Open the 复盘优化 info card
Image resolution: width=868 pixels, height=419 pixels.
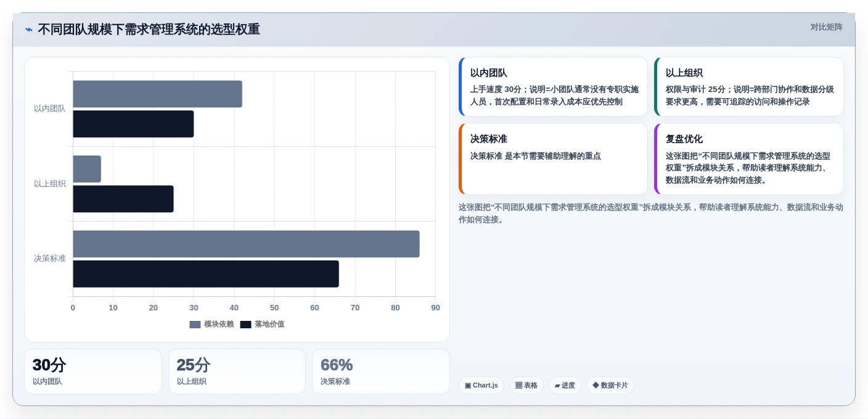coord(748,159)
